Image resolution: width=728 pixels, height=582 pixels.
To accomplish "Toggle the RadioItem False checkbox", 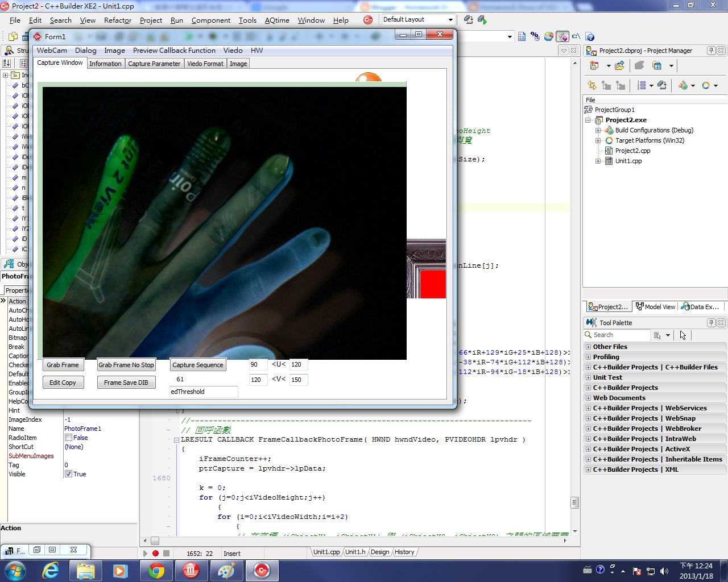I will (68, 438).
